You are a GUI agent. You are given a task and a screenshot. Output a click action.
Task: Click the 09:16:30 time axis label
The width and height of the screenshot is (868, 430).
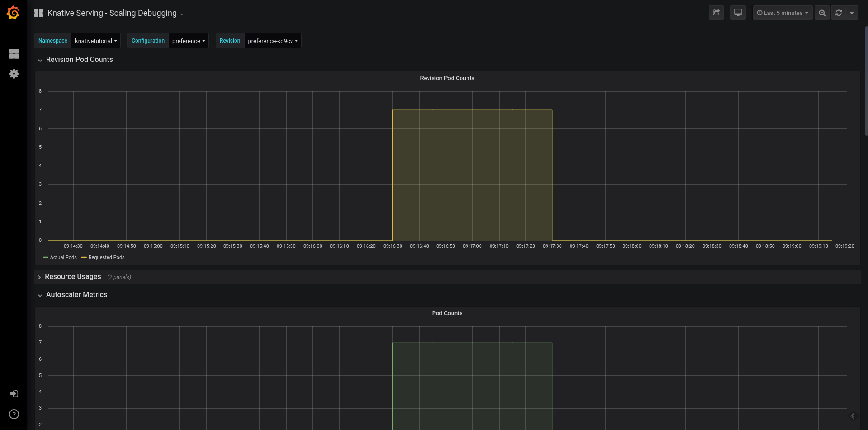[x=392, y=246]
